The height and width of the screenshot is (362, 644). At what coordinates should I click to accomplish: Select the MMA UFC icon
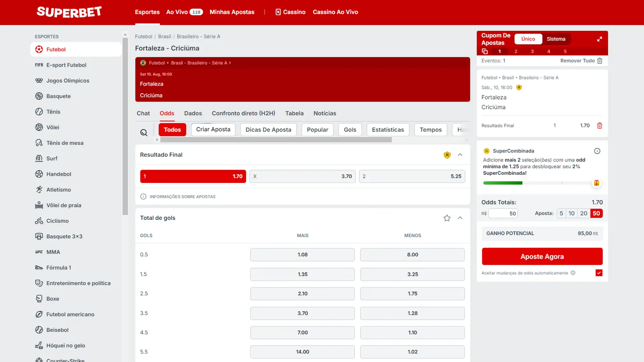pos(39,252)
